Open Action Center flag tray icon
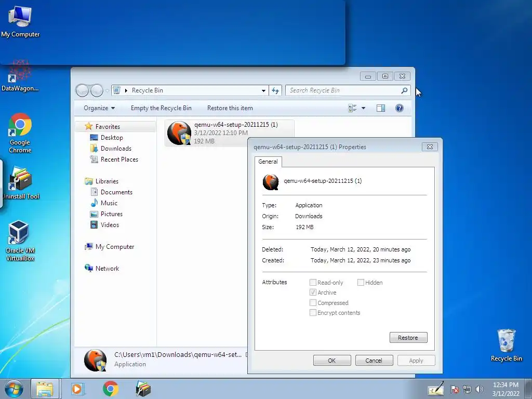Image resolution: width=532 pixels, height=399 pixels. click(x=455, y=390)
